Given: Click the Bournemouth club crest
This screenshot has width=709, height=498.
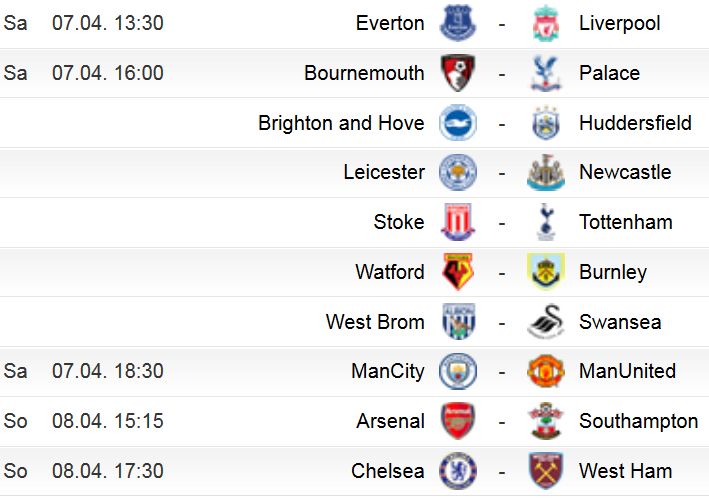Looking at the screenshot, I should pos(458,73).
